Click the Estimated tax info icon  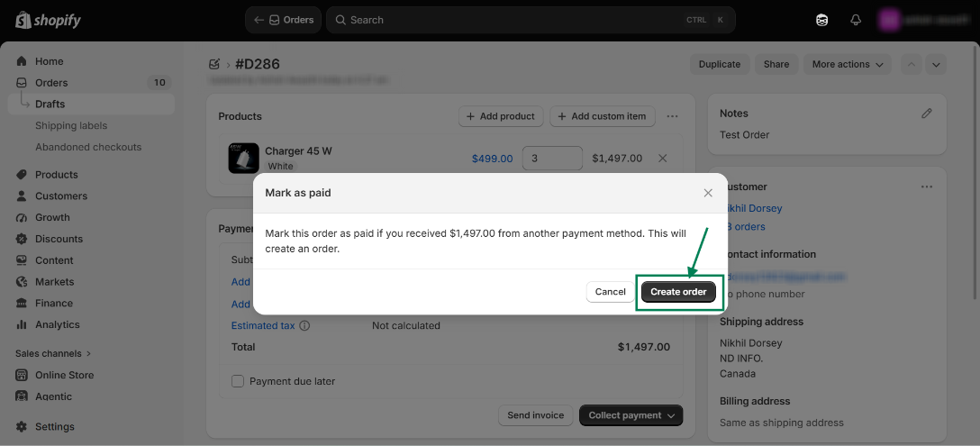304,326
